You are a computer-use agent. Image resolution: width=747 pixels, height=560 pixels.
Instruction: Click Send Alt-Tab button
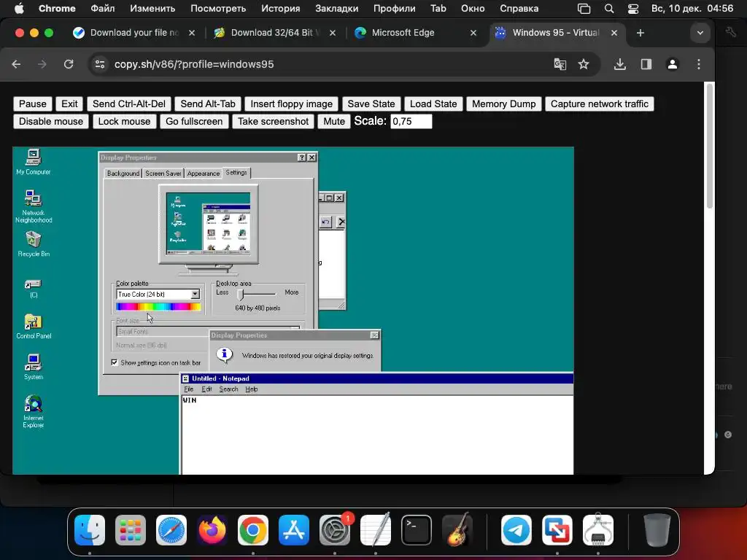click(x=208, y=104)
